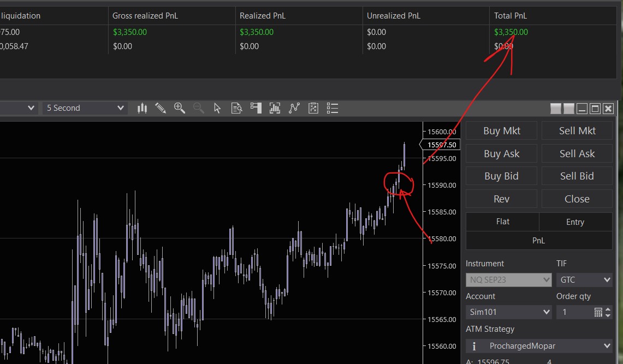Sort by Realized PnL column header
This screenshot has width=623, height=364.
click(299, 15)
